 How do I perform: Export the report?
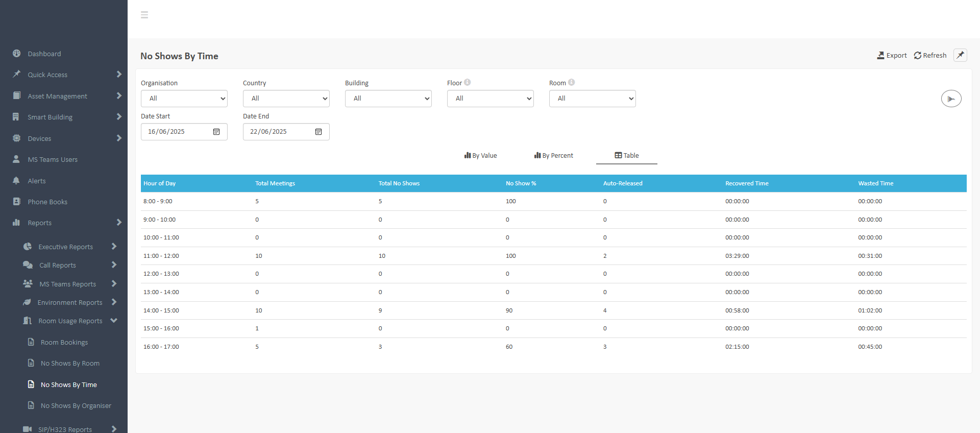point(892,55)
